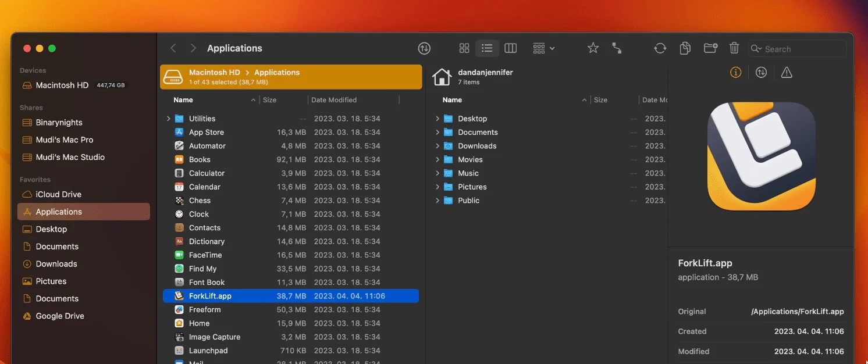Switch to icon grid view
The width and height of the screenshot is (868, 364).
pyautogui.click(x=464, y=48)
